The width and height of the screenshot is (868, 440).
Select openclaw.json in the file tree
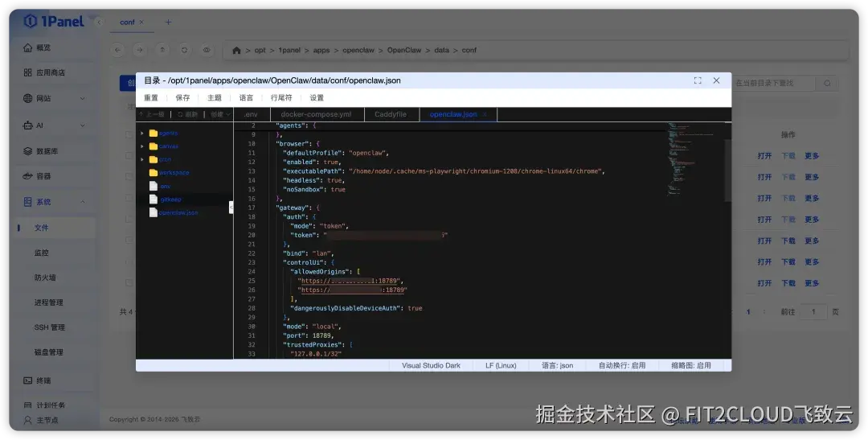(178, 213)
